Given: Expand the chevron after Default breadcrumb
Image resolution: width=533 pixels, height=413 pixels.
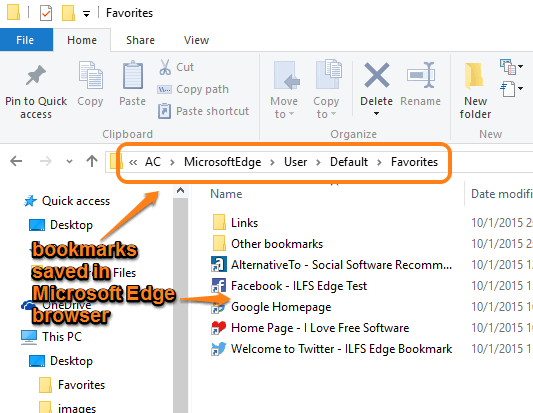Looking at the screenshot, I should coord(379,162).
